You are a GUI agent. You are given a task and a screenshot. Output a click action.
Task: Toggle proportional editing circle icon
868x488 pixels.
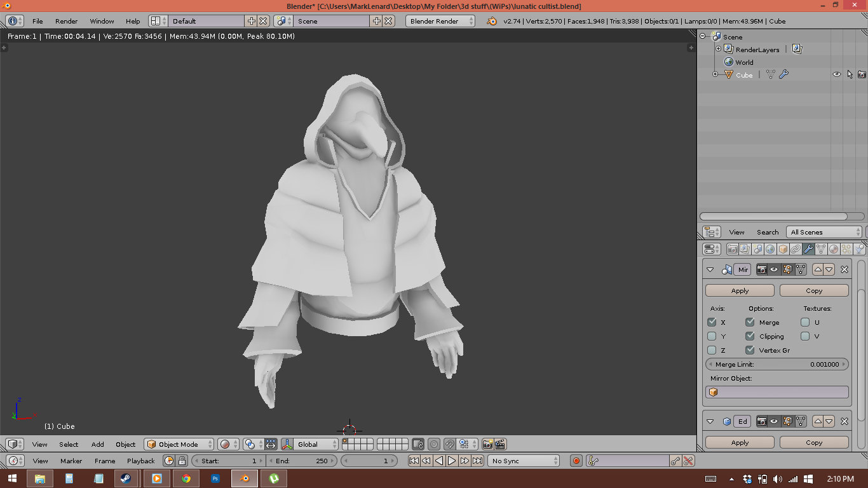coord(434,444)
